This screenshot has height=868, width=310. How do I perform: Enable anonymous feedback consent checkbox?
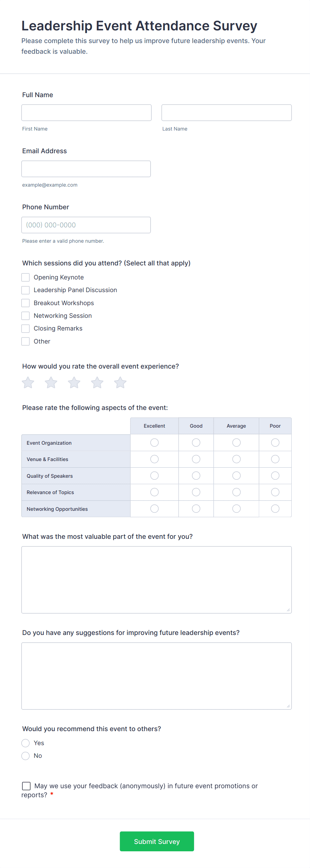pyautogui.click(x=26, y=786)
